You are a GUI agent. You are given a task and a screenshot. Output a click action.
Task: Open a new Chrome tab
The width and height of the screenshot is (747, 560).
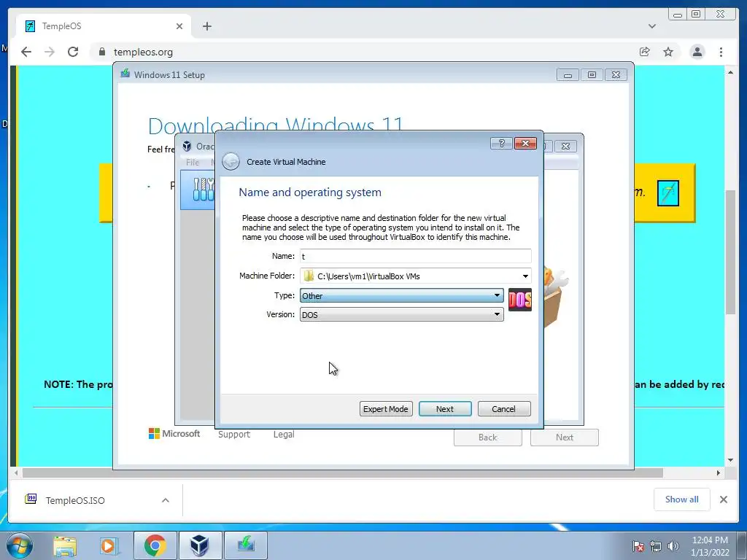click(206, 26)
